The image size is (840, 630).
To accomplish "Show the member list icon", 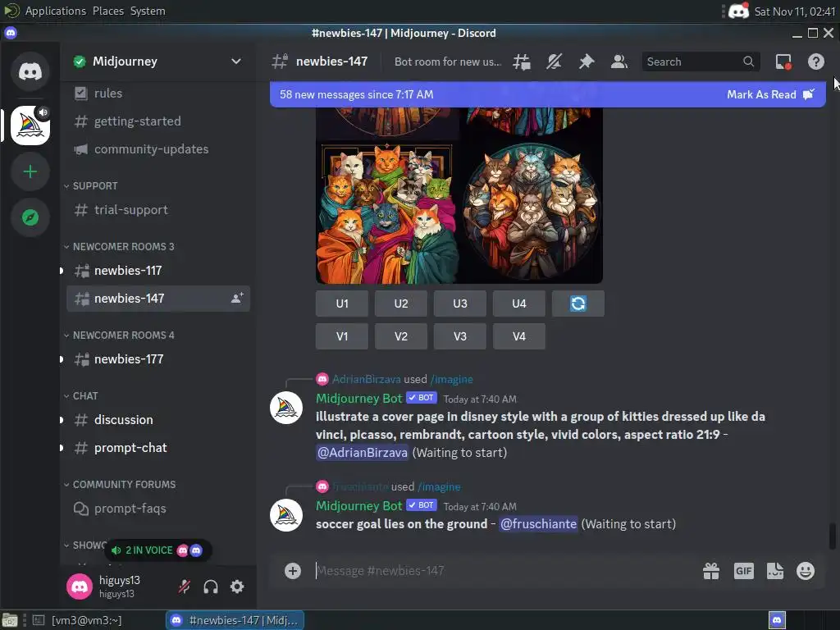I will point(619,62).
